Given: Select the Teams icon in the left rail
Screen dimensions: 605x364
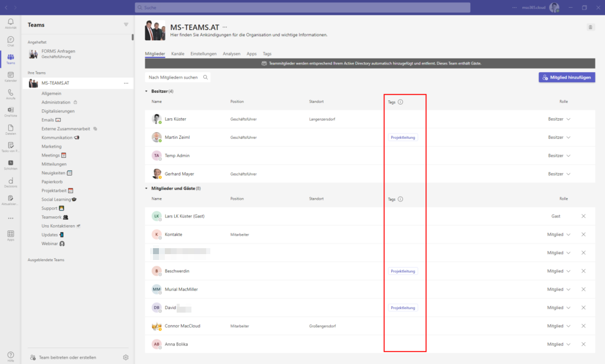Looking at the screenshot, I should 11,58.
